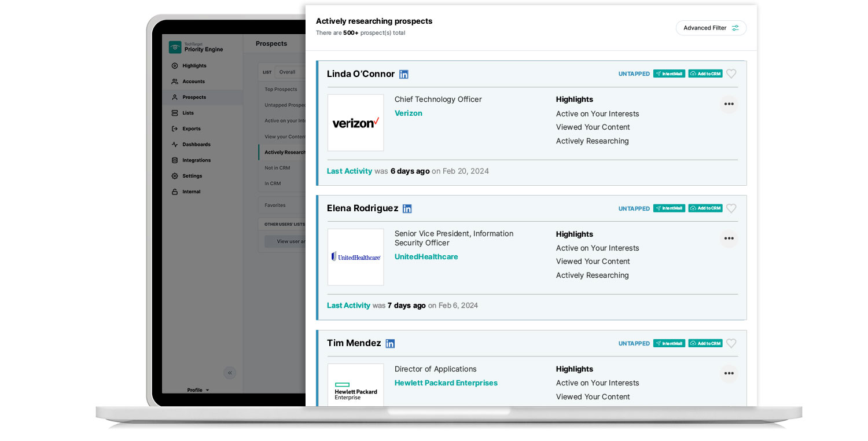Screen dimensions: 868x441
Task: Open Dashboards from the left navigation
Action: (196, 145)
